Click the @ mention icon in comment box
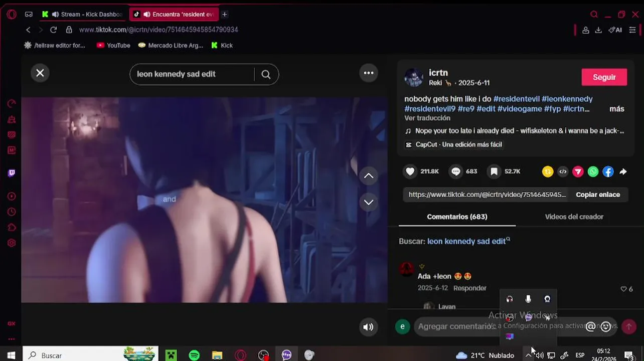Viewport: 644px width, 361px height. point(591,327)
